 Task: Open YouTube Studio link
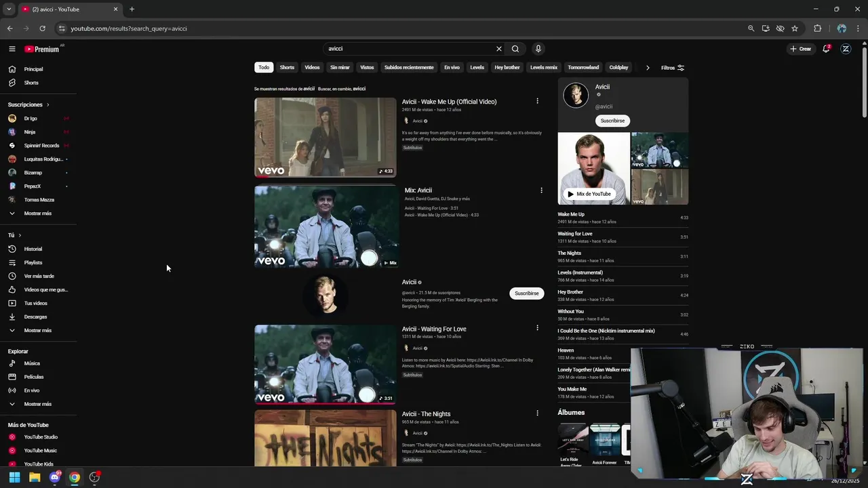tap(41, 437)
